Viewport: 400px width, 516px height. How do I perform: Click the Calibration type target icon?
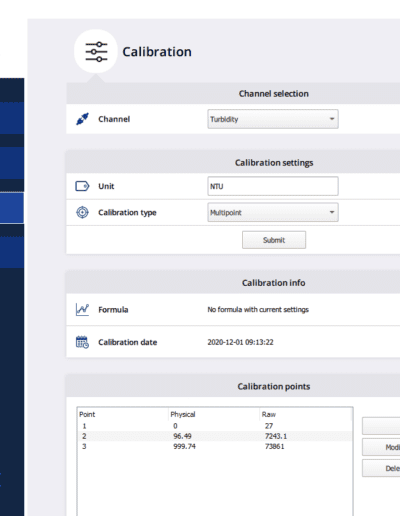[x=82, y=212]
